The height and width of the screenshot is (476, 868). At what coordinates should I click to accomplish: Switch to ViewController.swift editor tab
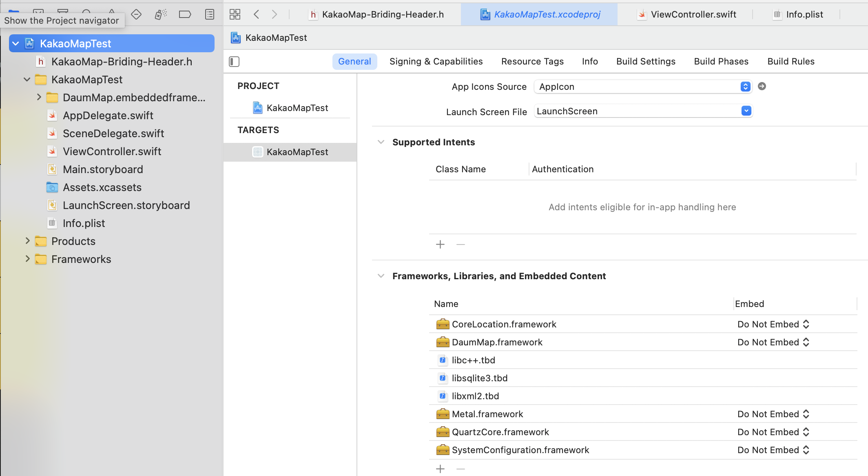click(x=686, y=15)
